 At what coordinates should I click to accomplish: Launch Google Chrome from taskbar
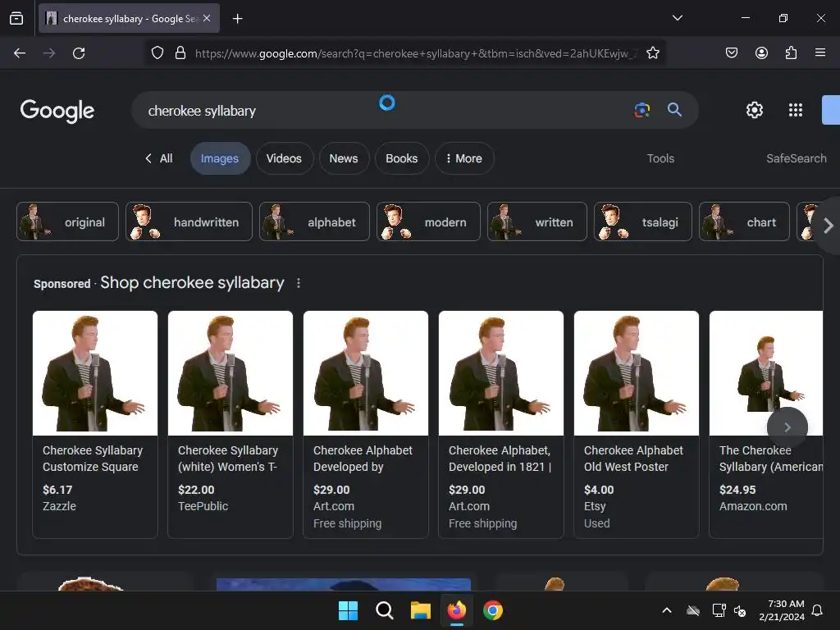point(493,610)
